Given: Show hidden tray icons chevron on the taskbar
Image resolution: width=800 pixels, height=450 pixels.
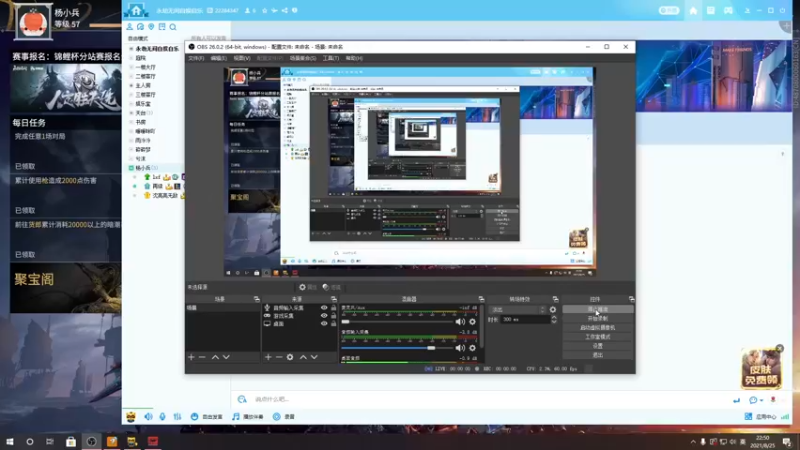Looking at the screenshot, I should (693, 442).
